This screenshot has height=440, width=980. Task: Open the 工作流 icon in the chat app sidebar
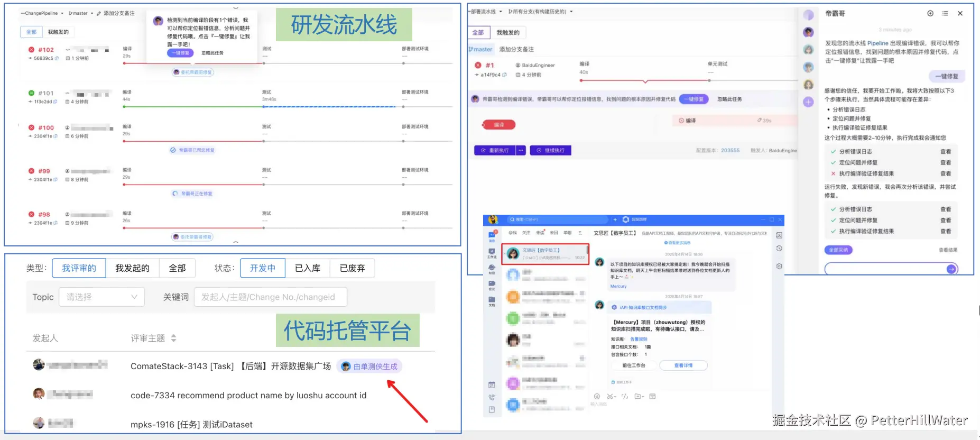[x=492, y=253]
